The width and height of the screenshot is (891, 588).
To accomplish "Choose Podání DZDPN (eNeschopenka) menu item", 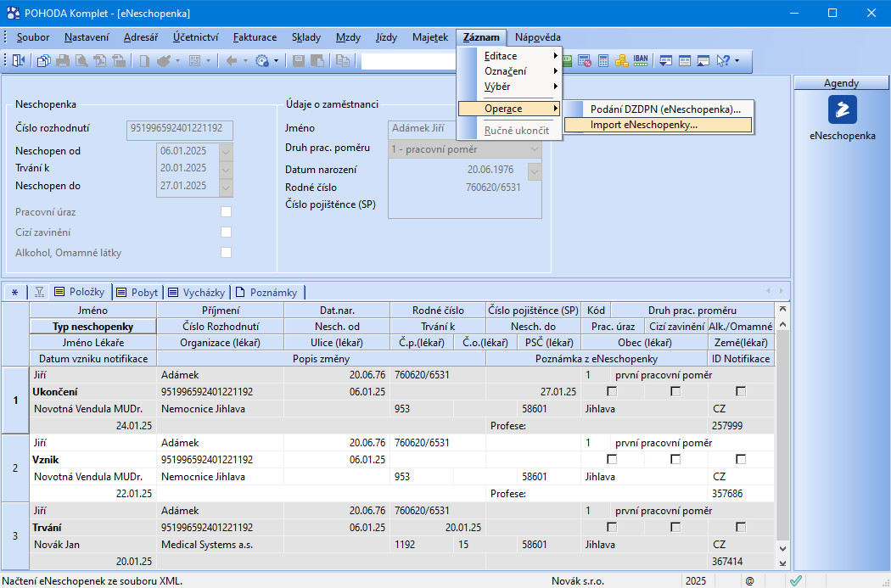I will [x=665, y=109].
